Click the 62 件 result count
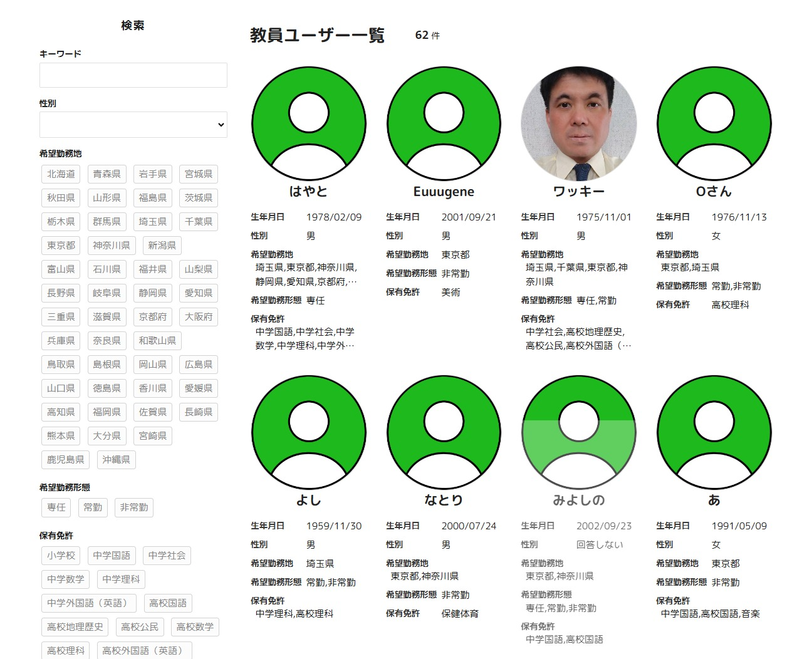This screenshot has height=659, width=812. click(427, 36)
